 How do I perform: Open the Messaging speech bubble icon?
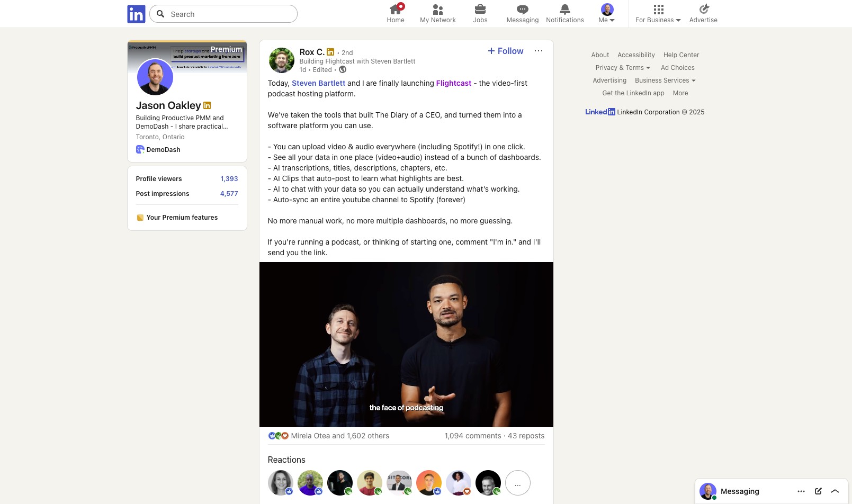(x=523, y=10)
